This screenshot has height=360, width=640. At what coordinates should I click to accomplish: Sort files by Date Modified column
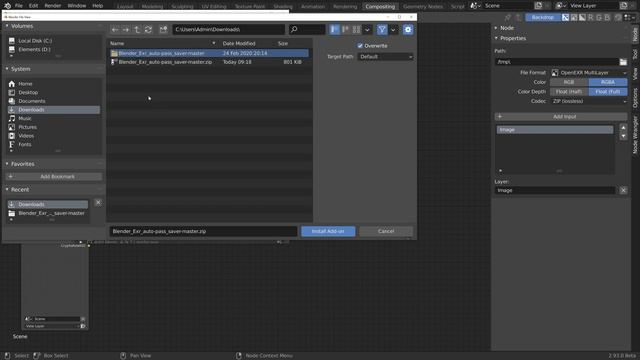coord(239,43)
